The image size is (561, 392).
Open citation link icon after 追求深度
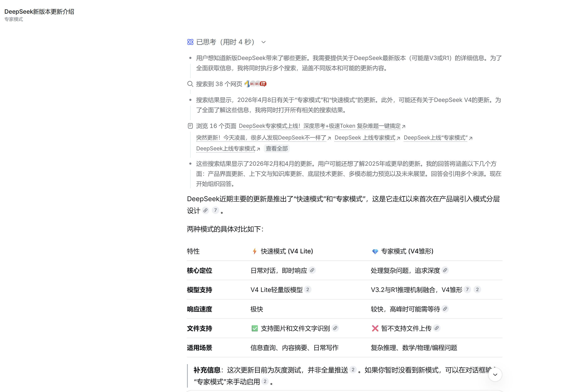(x=445, y=270)
